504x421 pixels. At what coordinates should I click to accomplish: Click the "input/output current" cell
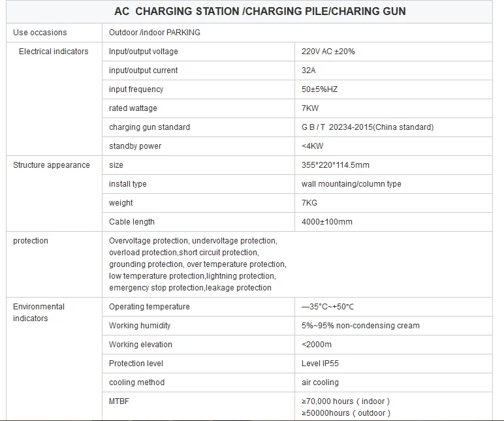143,70
